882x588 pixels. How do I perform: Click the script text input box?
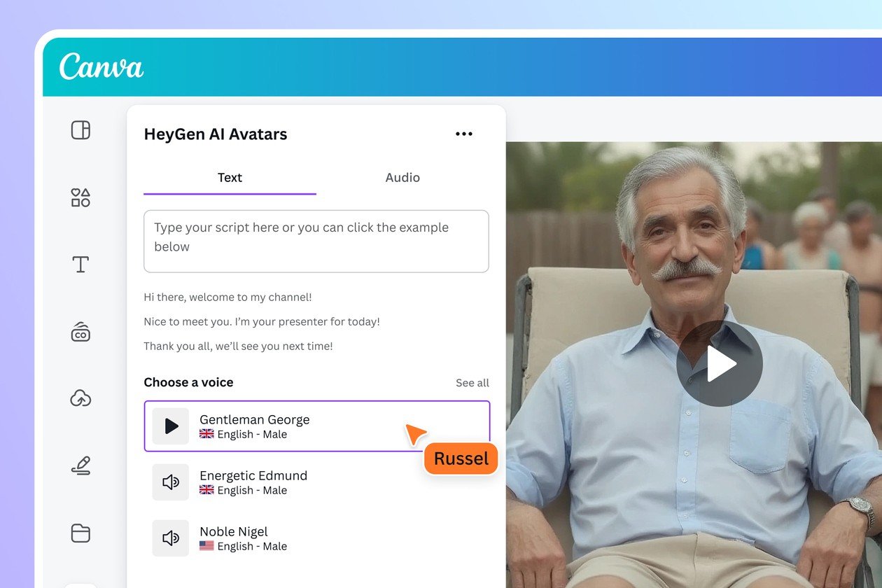coord(316,241)
